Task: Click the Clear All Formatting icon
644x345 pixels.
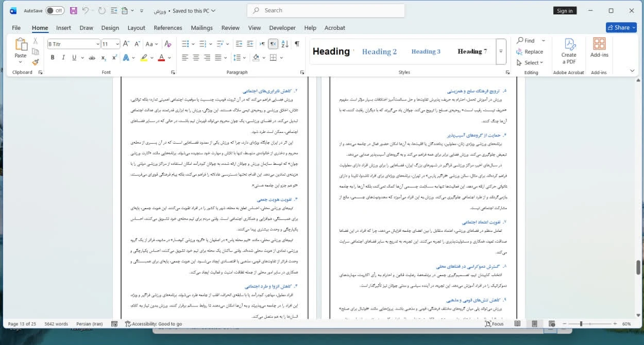Action: [168, 44]
